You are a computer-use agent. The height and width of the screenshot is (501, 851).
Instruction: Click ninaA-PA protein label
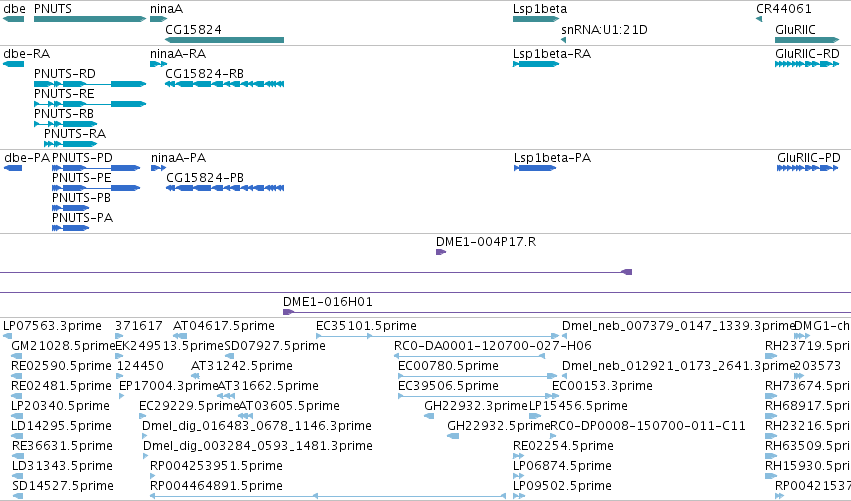click(179, 158)
